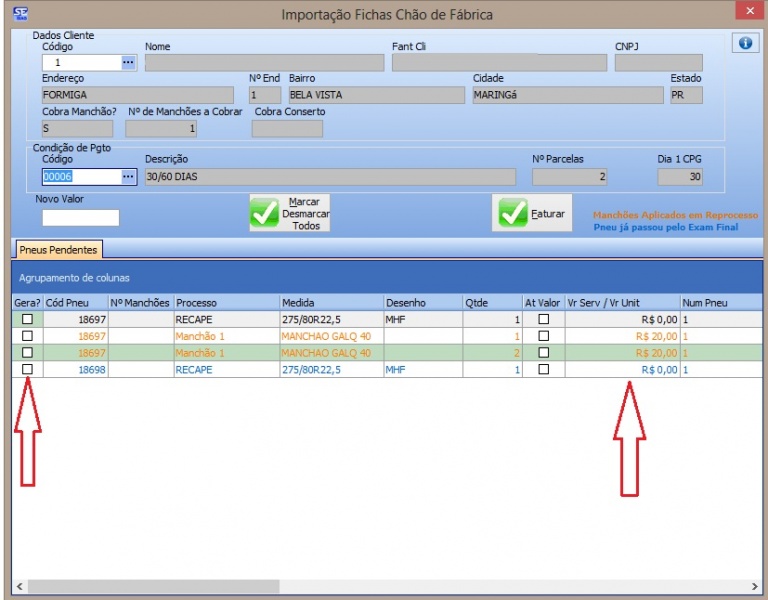The image size is (768, 600).
Task: Sort by Processo column header
Action: coord(225,302)
